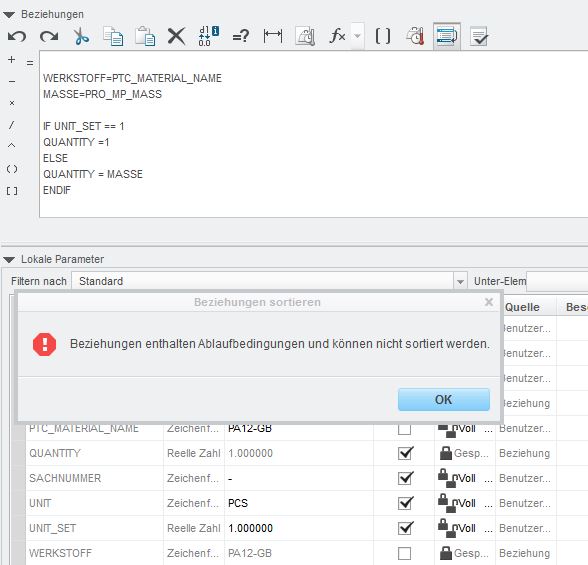Expand the fx function dropdown arrow

point(357,36)
